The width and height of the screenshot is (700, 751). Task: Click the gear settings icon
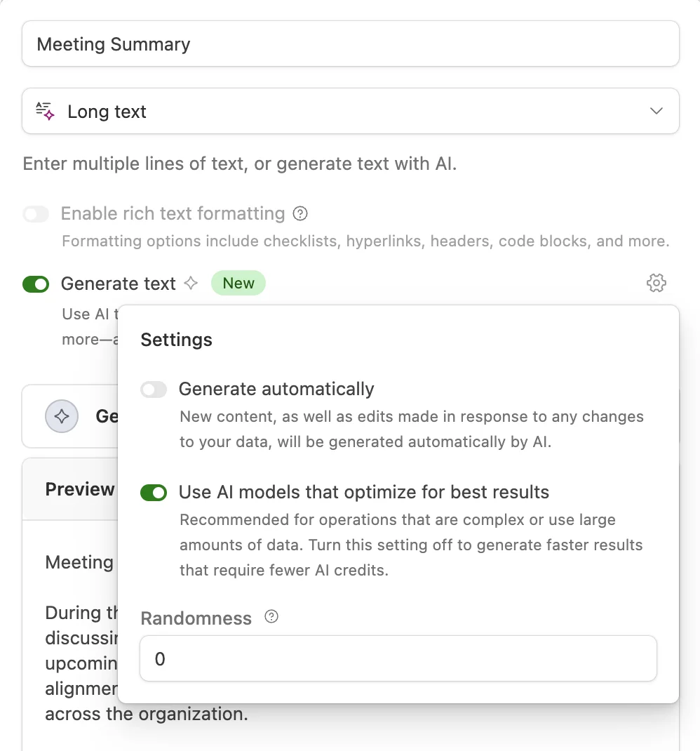pyautogui.click(x=656, y=284)
